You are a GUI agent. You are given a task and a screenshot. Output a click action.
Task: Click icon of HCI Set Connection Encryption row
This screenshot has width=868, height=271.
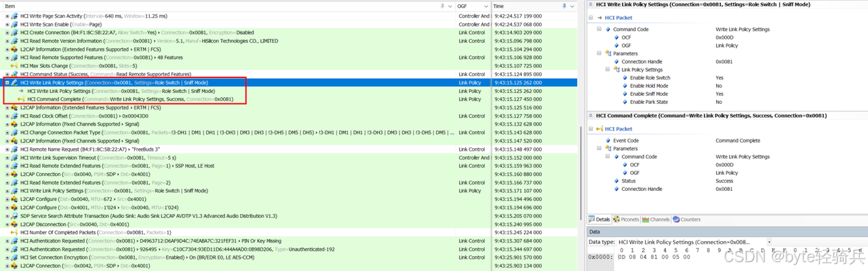pyautogui.click(x=14, y=257)
